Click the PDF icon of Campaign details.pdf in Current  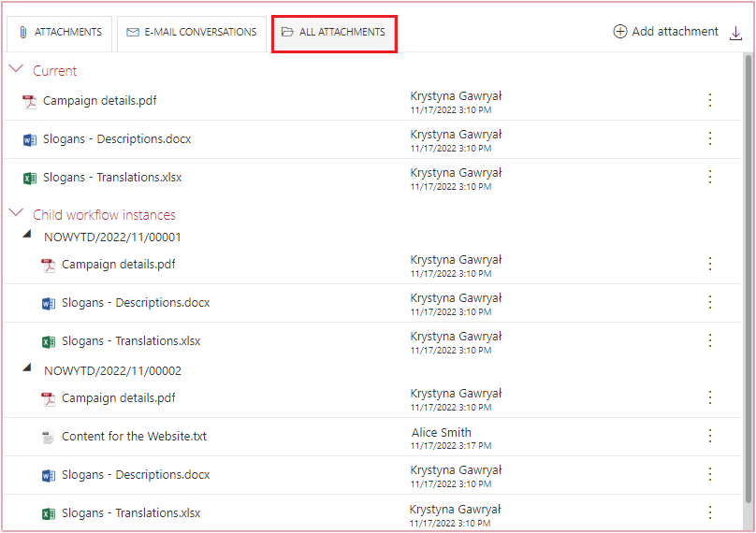30,102
